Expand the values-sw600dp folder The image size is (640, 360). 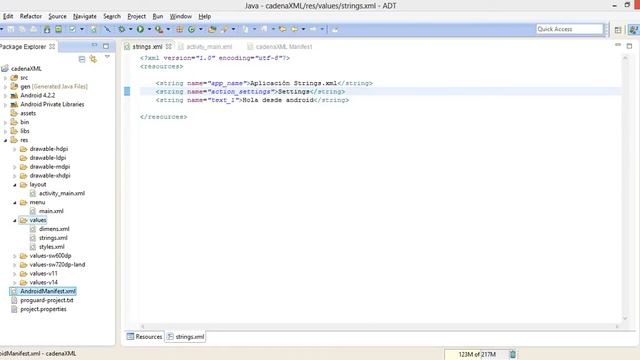point(15,256)
